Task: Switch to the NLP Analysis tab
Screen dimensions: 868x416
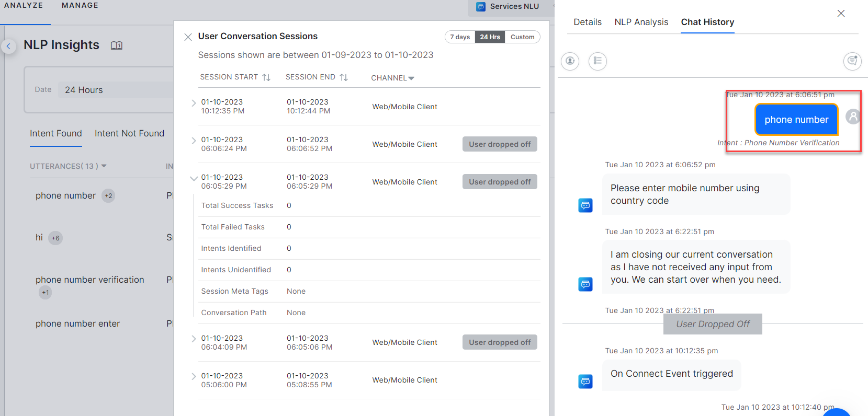Action: (x=641, y=22)
